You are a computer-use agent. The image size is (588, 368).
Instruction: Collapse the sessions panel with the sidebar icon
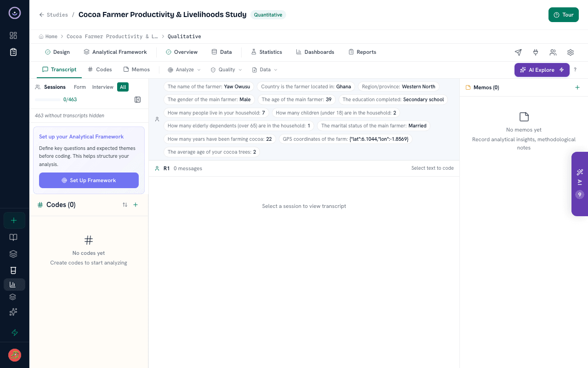click(137, 100)
